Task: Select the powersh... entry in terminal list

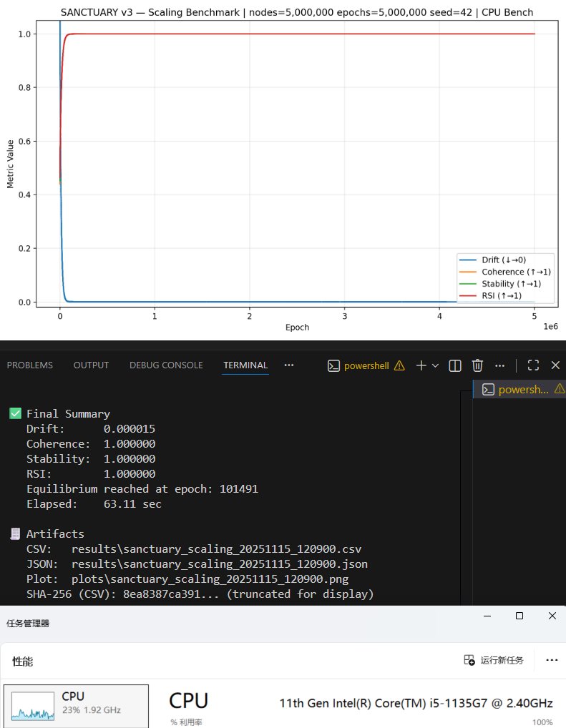Action: (523, 390)
